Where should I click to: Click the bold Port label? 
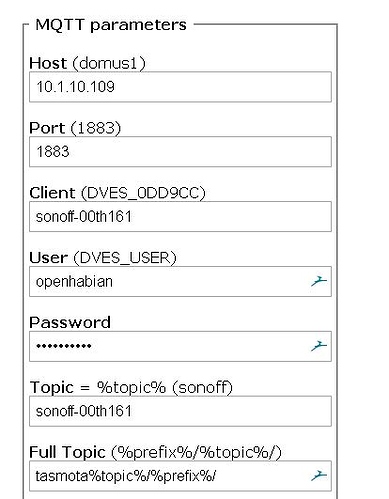point(47,128)
